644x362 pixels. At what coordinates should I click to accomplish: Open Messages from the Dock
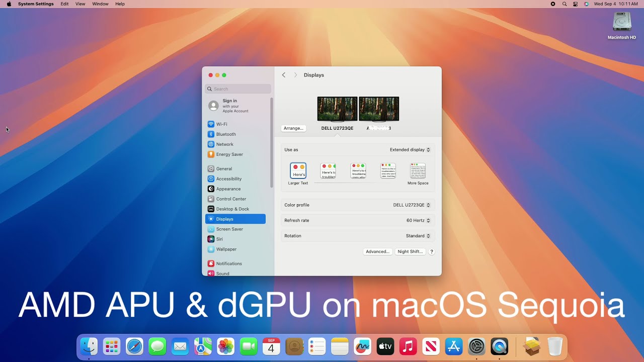pyautogui.click(x=157, y=346)
